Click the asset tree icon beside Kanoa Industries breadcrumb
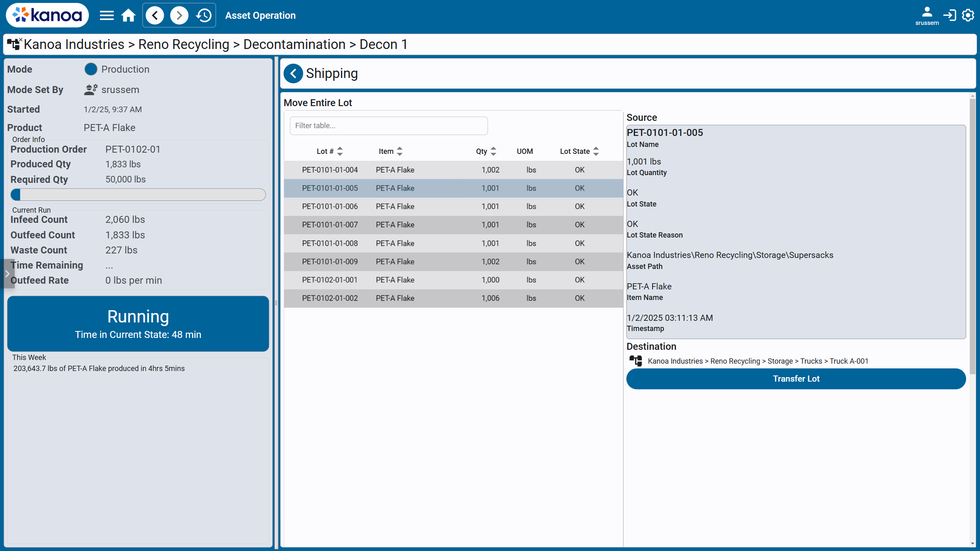This screenshot has height=551, width=980. pos(14,44)
